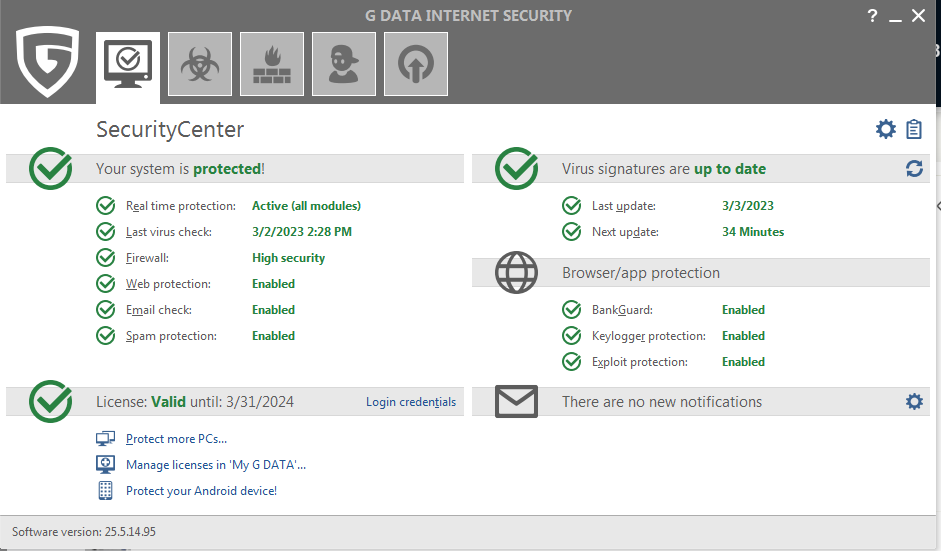Screen dimensions: 941x551
Task: Open the logs clipboard icon
Action: 914,129
